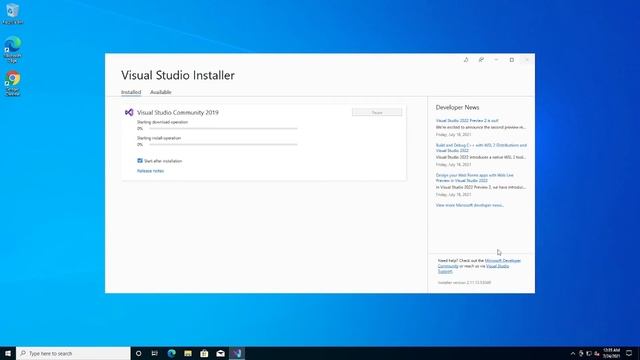Open Task View on the taskbar
Screen dimensions: 640x360
pyautogui.click(x=155, y=353)
